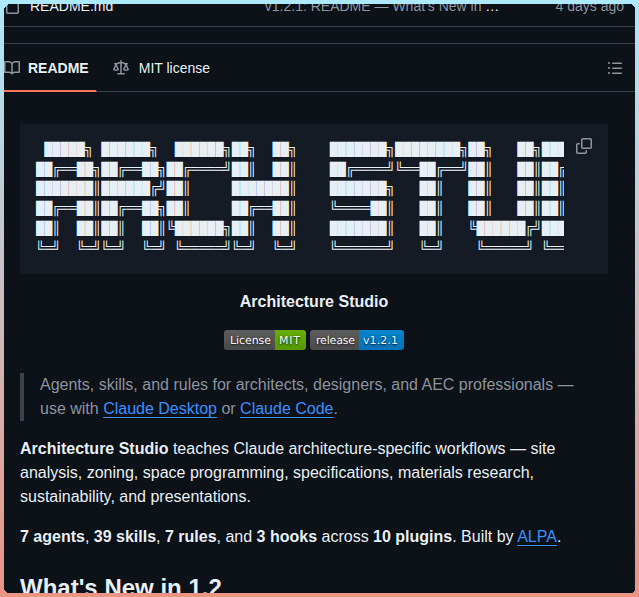Copy the ASCII art code block
The height and width of the screenshot is (597, 639).
point(584,146)
